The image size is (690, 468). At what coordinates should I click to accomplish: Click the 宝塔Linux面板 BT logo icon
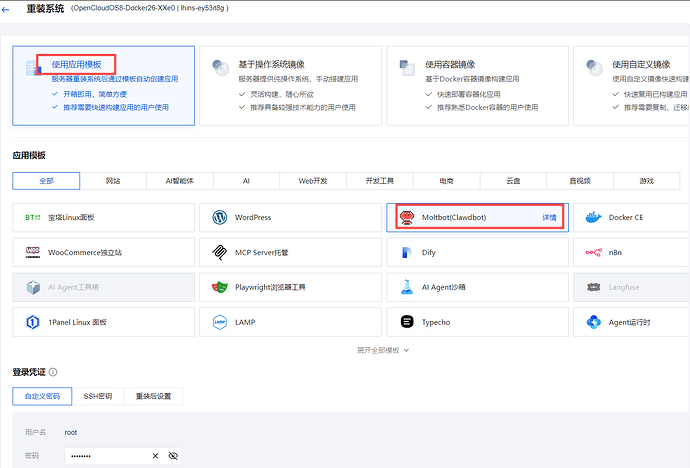33,217
